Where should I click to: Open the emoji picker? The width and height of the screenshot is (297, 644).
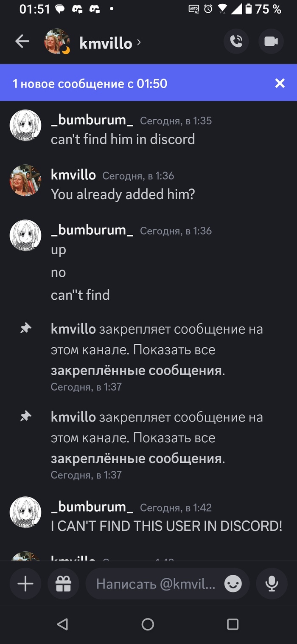click(233, 584)
